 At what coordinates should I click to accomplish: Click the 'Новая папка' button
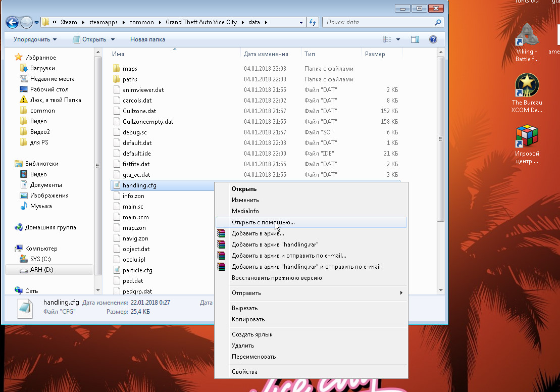point(147,39)
